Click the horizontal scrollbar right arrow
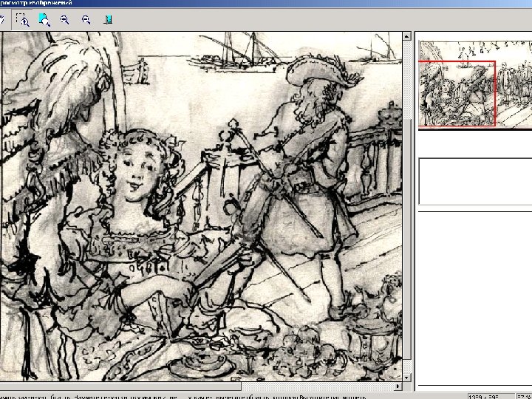This screenshot has width=532, height=399. [x=398, y=386]
